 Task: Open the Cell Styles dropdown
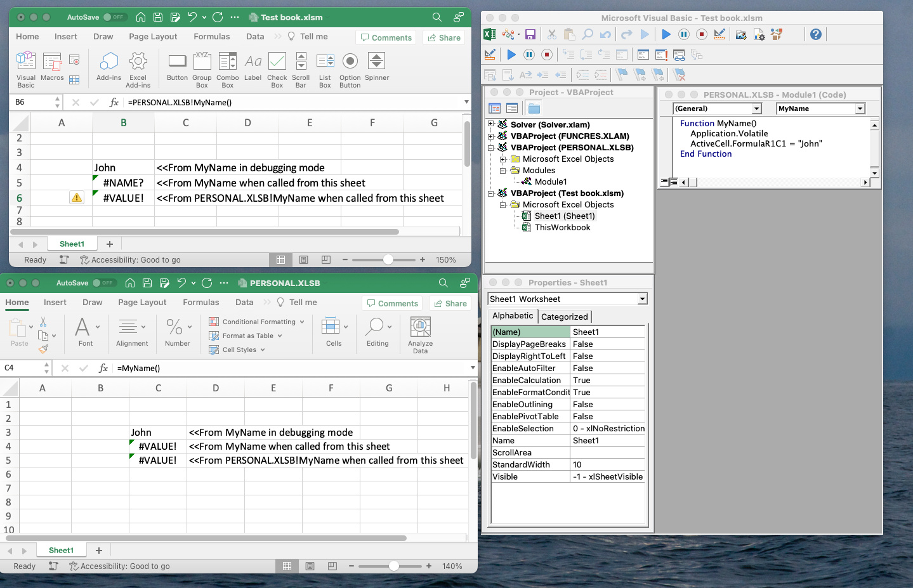(237, 350)
